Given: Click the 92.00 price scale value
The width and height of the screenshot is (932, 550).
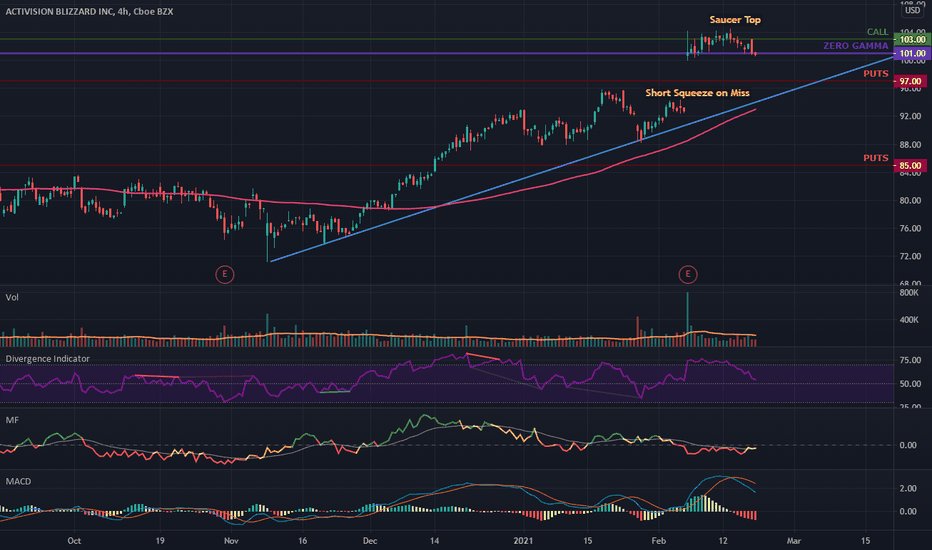Looking at the screenshot, I should (x=911, y=117).
